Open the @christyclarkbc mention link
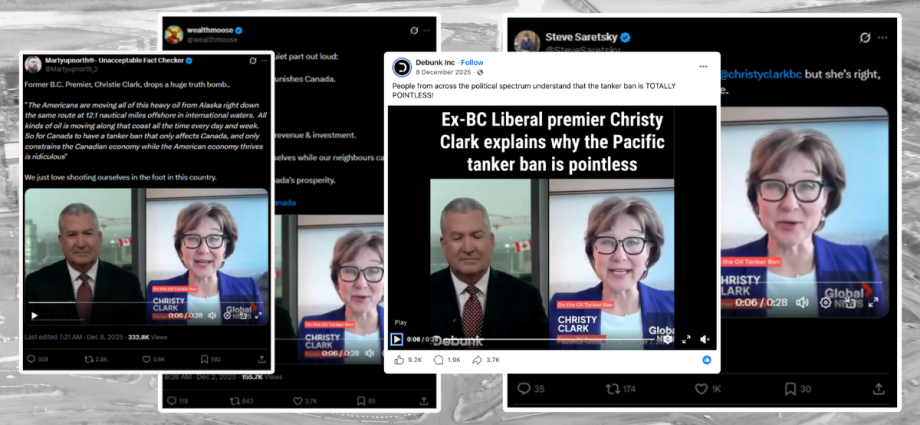This screenshot has height=425, width=920. [760, 75]
